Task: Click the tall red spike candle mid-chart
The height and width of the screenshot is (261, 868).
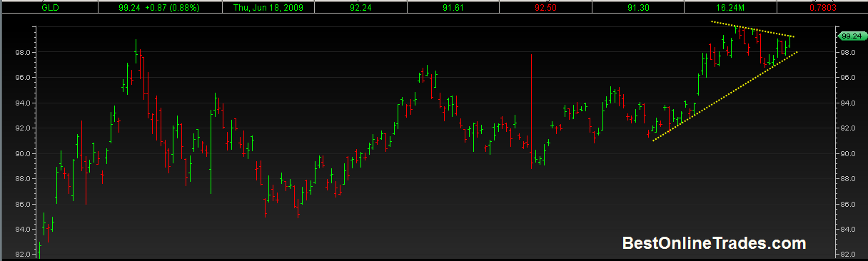Action: pos(532,111)
